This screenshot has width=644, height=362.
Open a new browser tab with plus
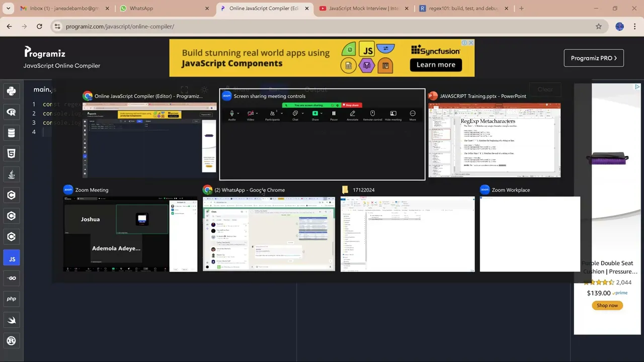(521, 8)
